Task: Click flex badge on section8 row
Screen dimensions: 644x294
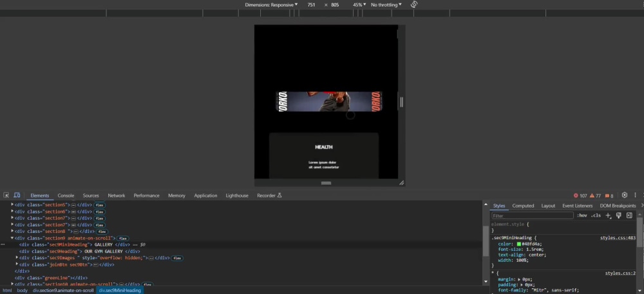Action: (x=102, y=231)
